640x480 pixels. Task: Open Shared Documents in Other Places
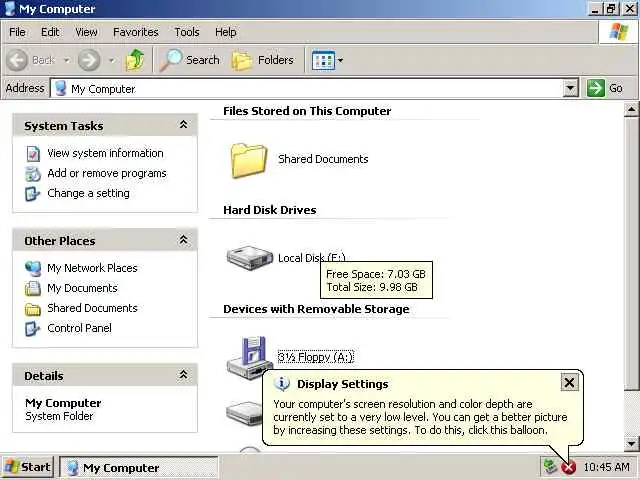point(92,308)
